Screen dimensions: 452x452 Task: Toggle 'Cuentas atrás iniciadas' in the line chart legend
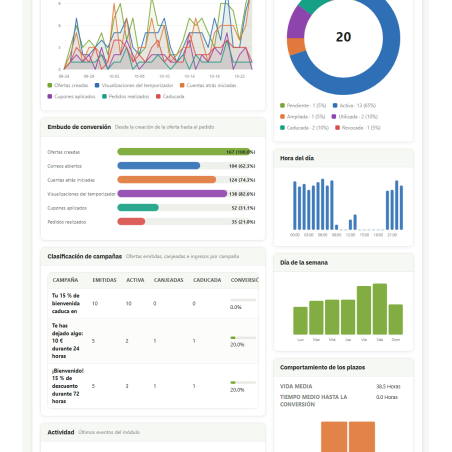click(208, 85)
